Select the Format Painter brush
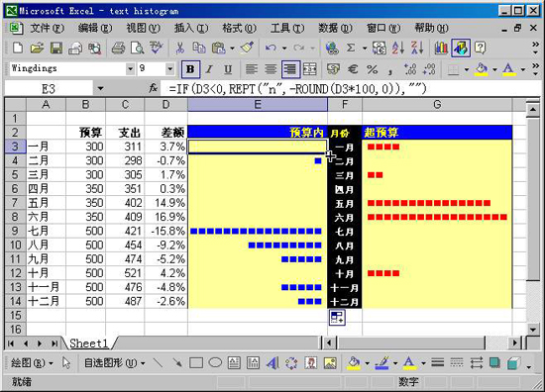The width and height of the screenshot is (545, 392). pos(247,48)
